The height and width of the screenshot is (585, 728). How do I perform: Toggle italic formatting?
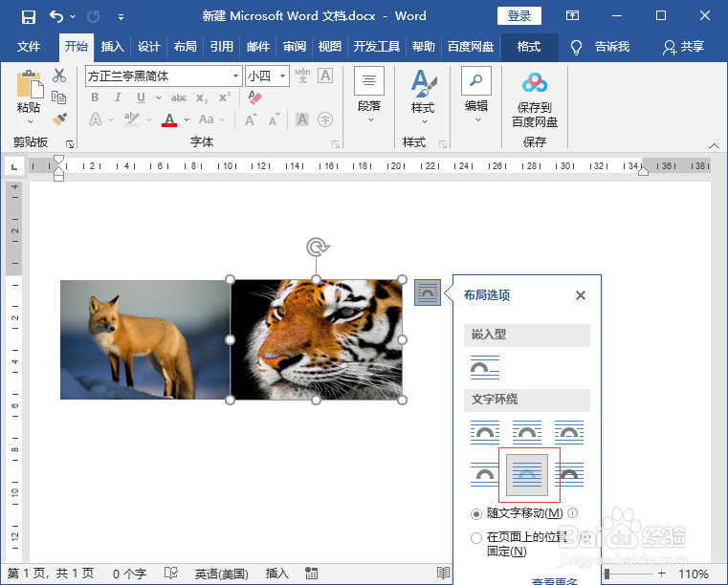point(118,97)
